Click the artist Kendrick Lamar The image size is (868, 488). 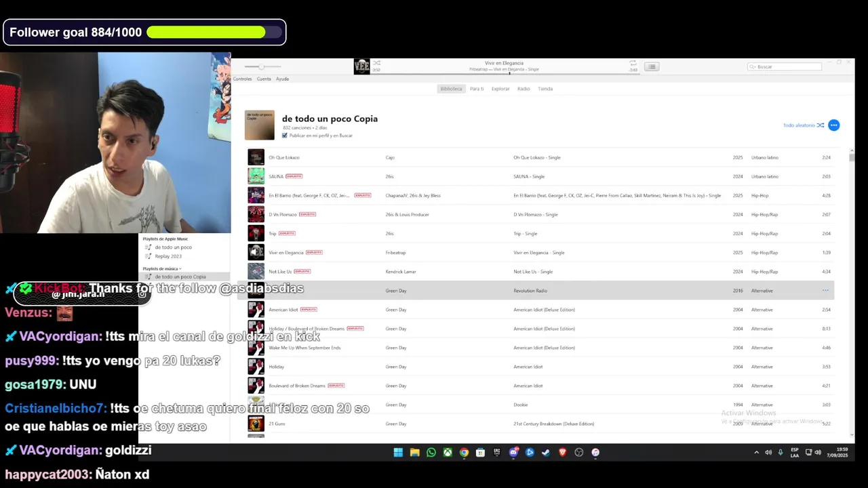tap(401, 271)
